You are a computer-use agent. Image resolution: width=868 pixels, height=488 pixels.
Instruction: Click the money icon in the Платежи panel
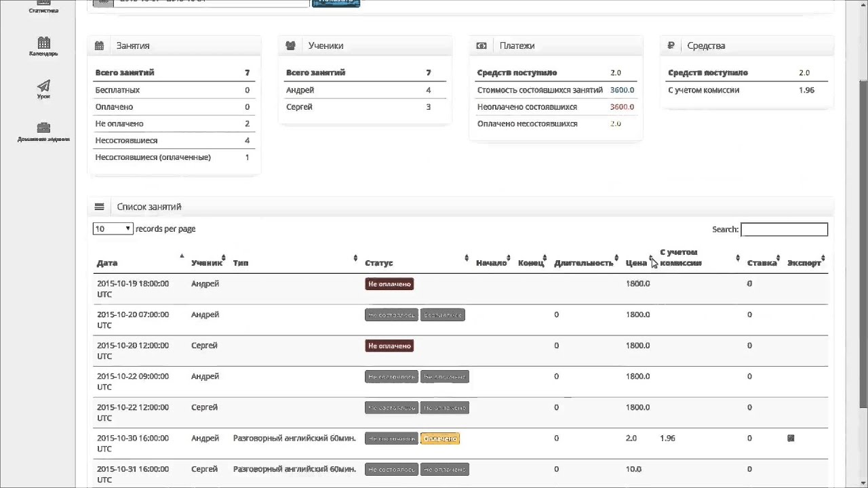[x=481, y=46]
